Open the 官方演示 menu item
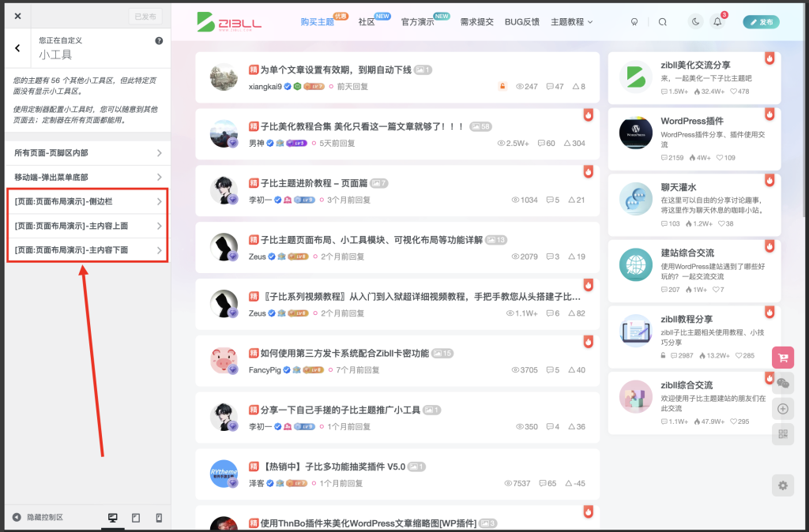The image size is (809, 532). 417,21
